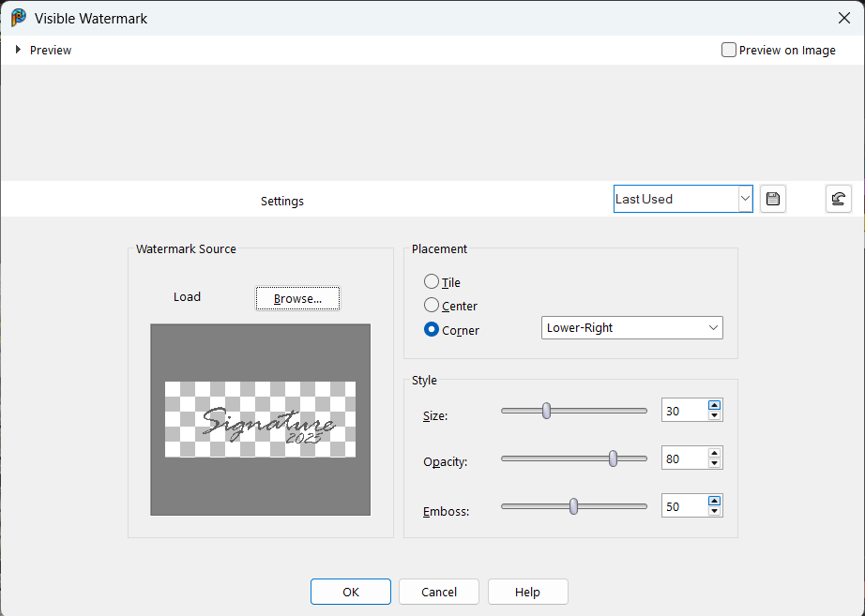Close the Visible Watermark dialog

pyautogui.click(x=843, y=18)
